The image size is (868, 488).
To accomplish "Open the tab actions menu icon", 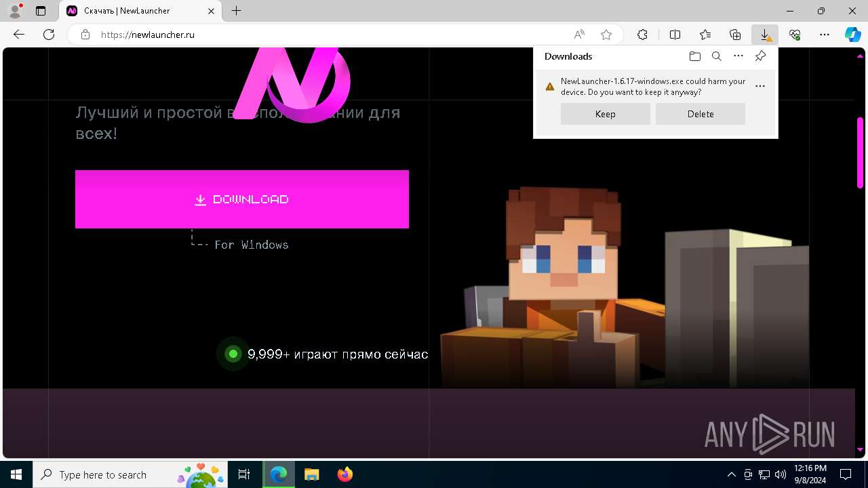I will (41, 11).
